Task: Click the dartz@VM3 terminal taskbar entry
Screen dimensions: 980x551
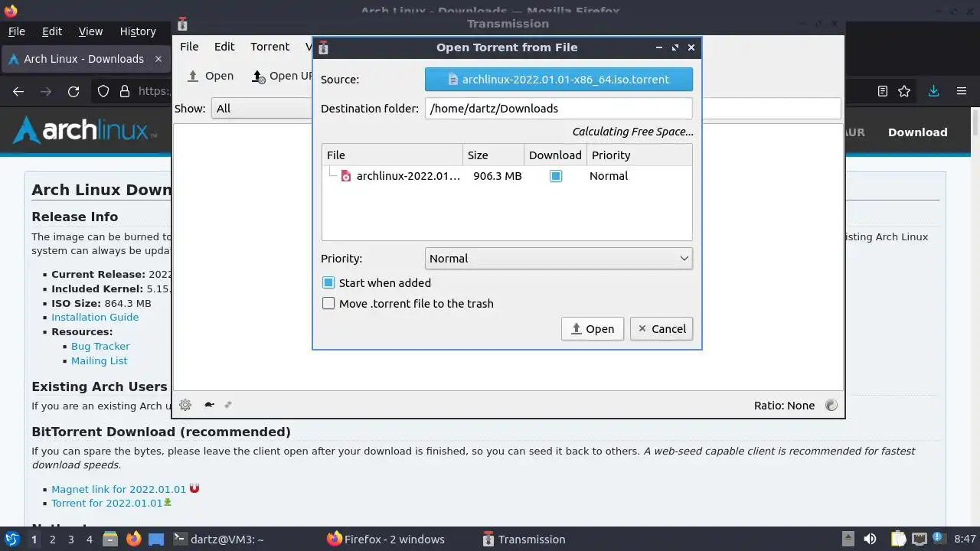Action: point(218,539)
